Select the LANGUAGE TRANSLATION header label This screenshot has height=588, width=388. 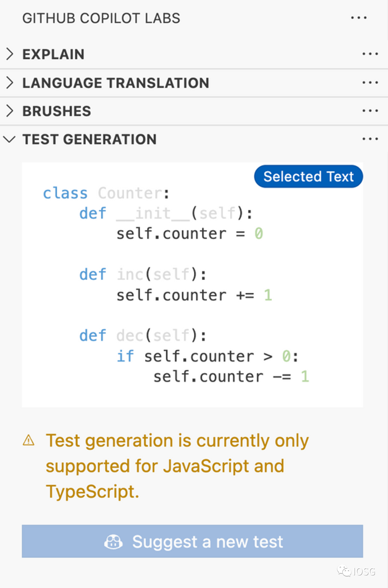click(116, 83)
